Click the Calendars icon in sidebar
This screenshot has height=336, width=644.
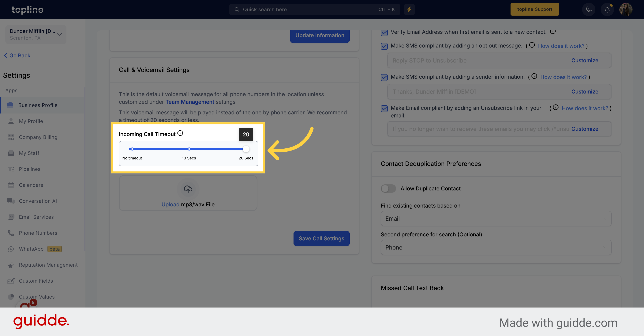[x=11, y=185]
